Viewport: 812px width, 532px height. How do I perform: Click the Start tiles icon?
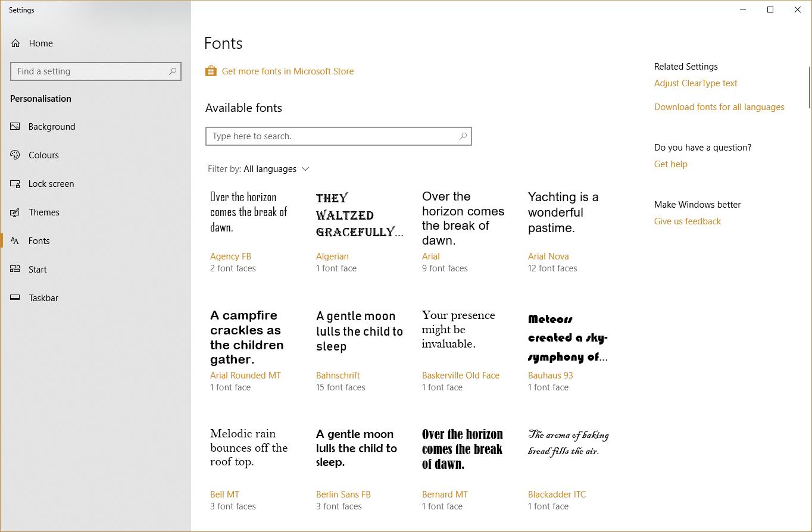coord(15,270)
